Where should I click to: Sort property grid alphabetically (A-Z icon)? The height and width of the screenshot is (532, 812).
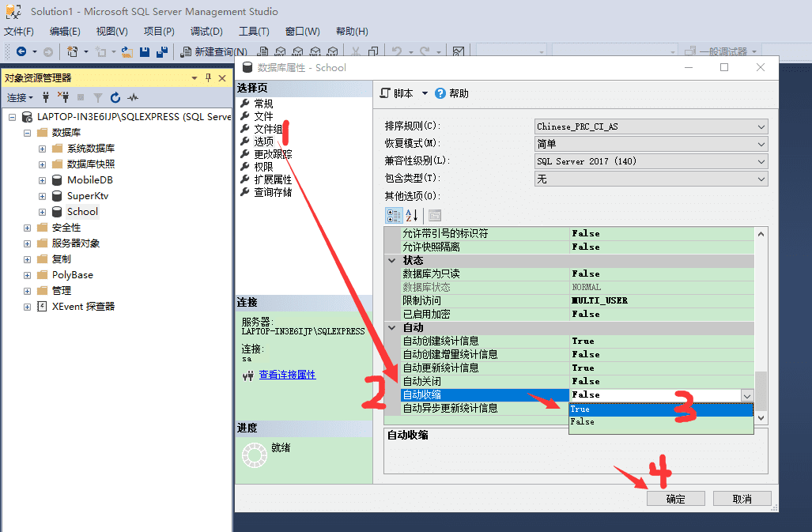(412, 215)
